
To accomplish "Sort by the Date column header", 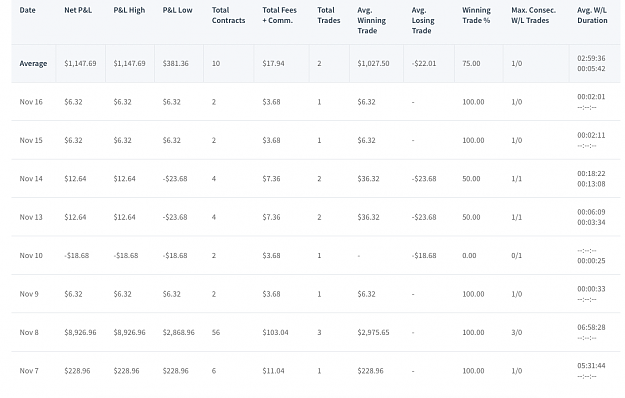I will (27, 10).
